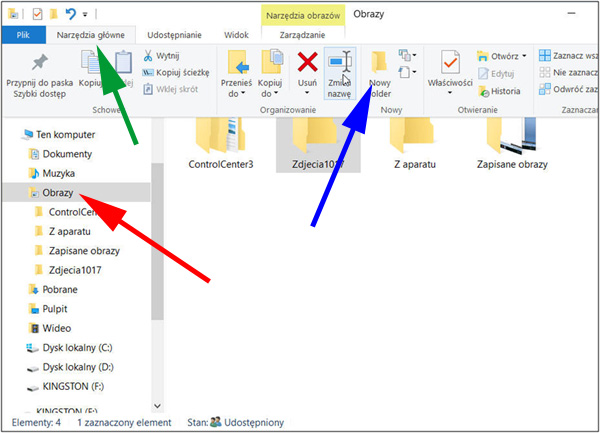Click the Otwórz button

[499, 56]
